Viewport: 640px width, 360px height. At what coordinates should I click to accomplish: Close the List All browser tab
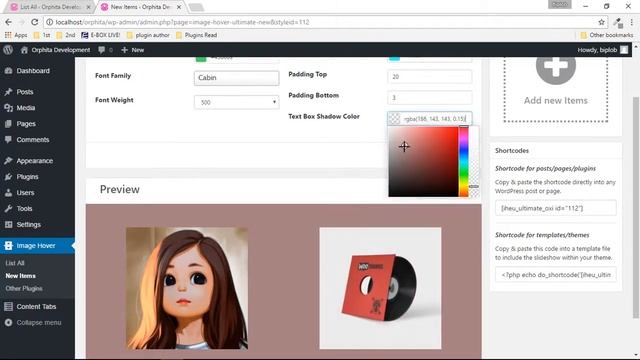(88, 7)
